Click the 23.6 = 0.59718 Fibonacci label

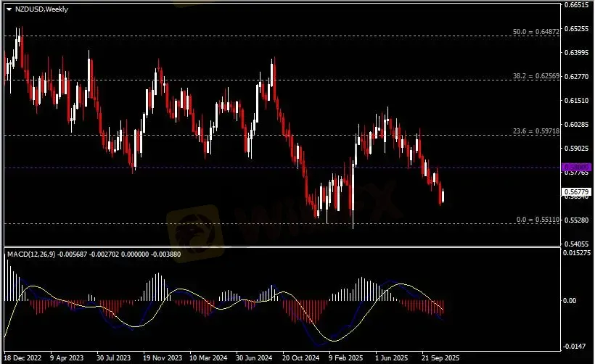coord(537,131)
